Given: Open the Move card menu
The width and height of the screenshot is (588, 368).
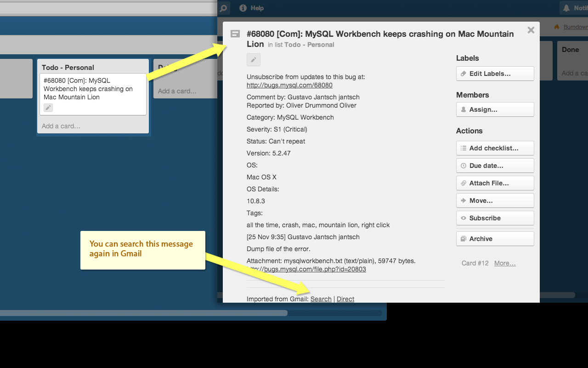Looking at the screenshot, I should (495, 201).
